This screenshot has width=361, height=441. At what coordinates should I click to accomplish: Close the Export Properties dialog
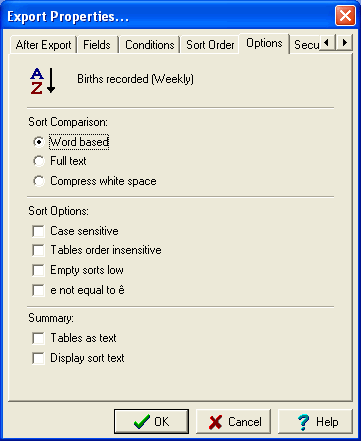click(x=345, y=16)
